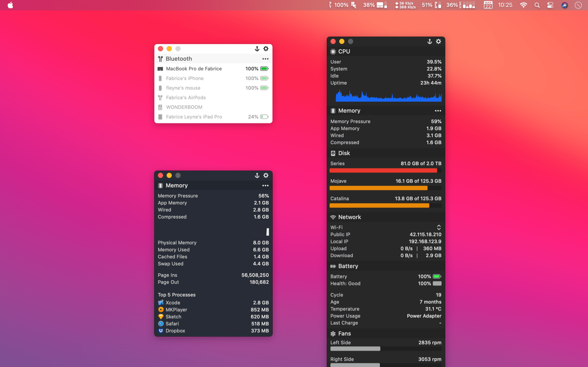Click the Battery section icon

coord(333,266)
